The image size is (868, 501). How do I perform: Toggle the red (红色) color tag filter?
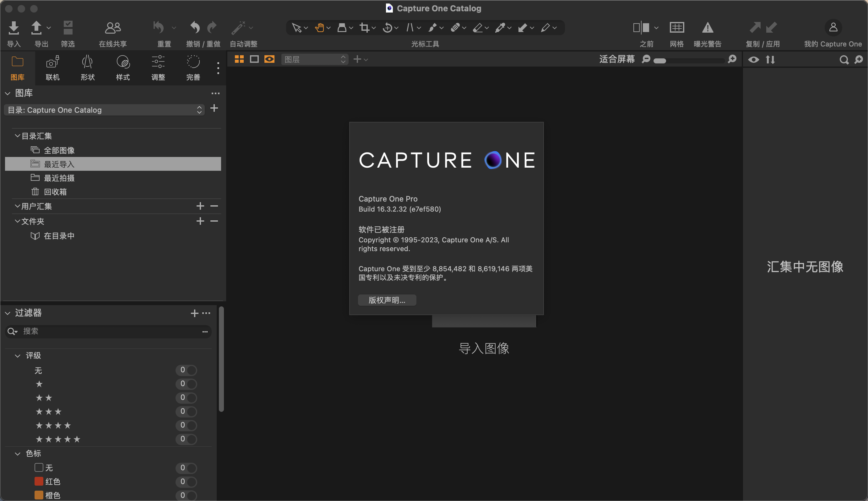[186, 482]
